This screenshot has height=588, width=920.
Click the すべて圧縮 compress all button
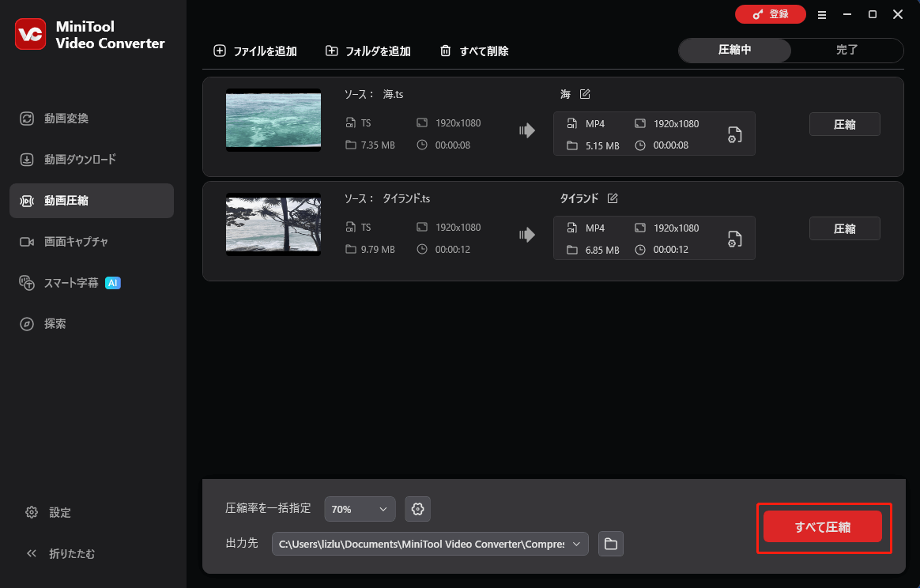point(823,525)
